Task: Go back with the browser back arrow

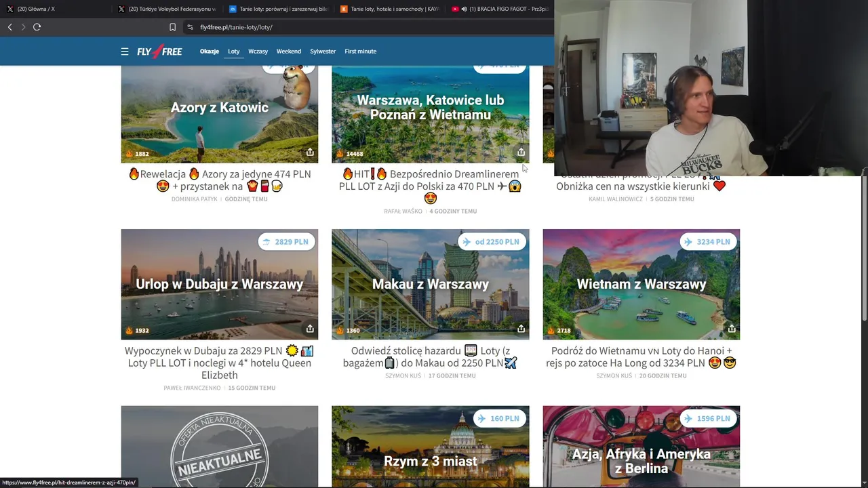Action: coord(9,27)
